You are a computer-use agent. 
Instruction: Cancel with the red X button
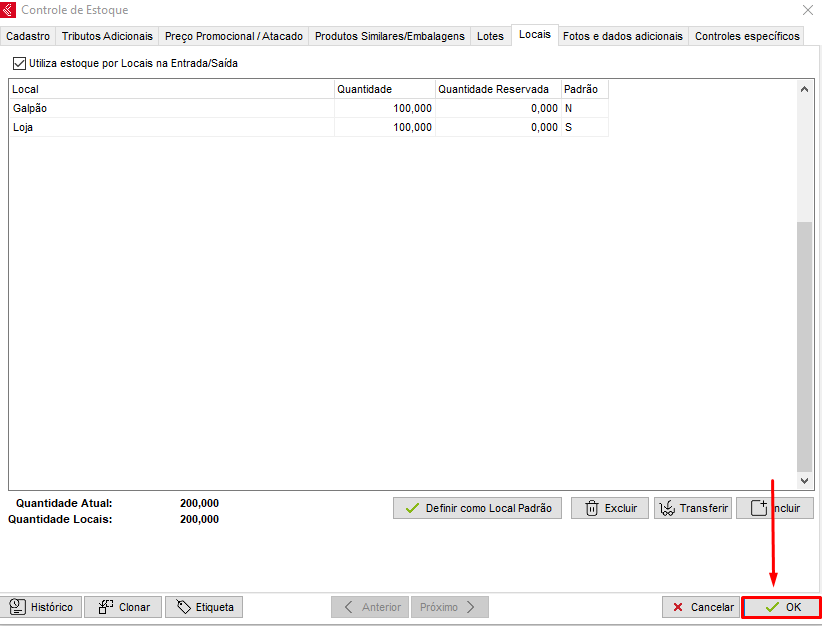click(701, 607)
